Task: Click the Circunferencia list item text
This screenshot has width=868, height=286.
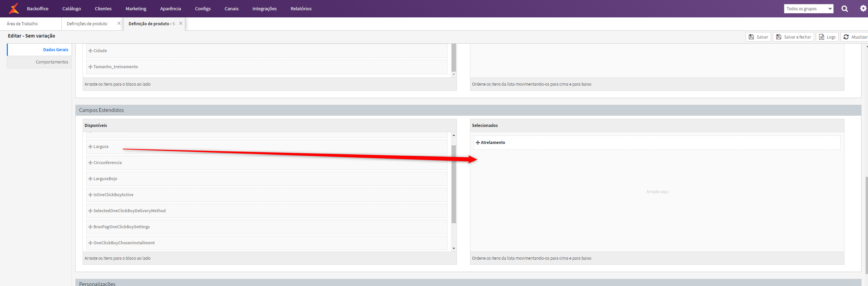Action: (x=107, y=162)
